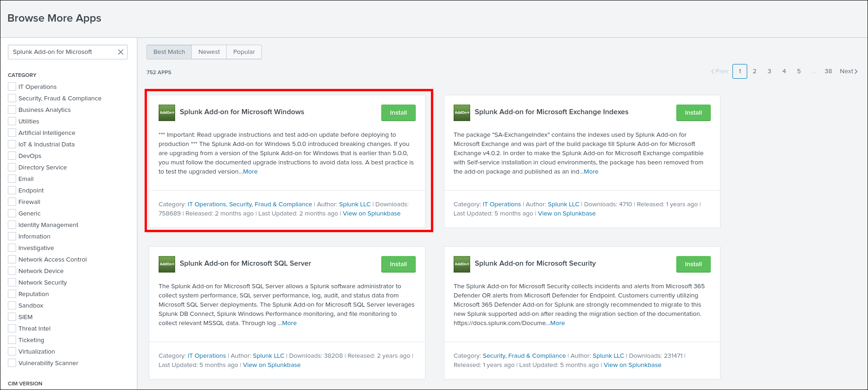Image resolution: width=868 pixels, height=390 pixels.
Task: Jump to last page 38
Action: pos(828,71)
